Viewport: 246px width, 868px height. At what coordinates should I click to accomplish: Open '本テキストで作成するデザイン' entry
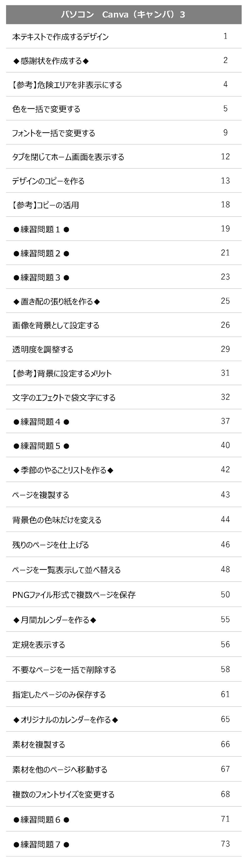[60, 37]
